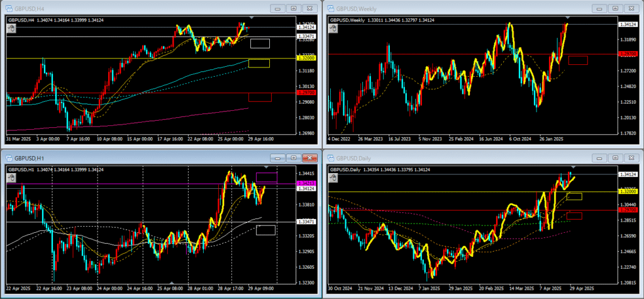Select the magenta rectangle object in H1 chart
Image resolution: width=644 pixels, height=299 pixels.
pyautogui.click(x=267, y=178)
